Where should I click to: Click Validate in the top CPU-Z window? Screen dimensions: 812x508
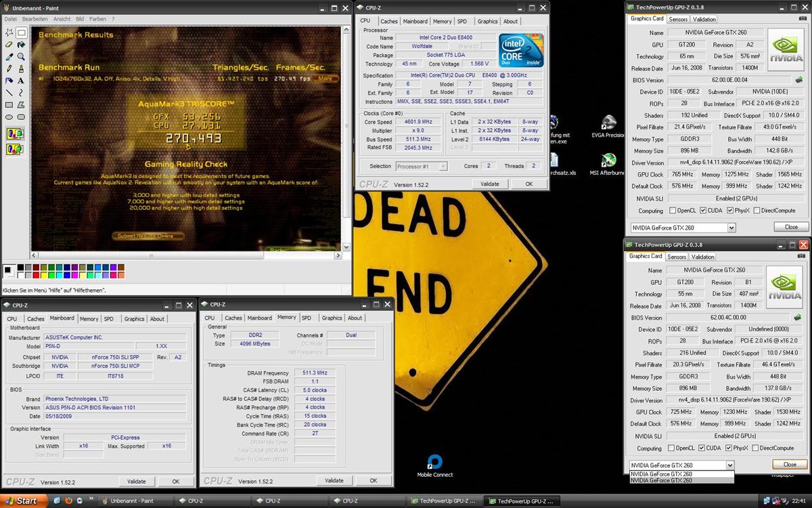tap(489, 184)
